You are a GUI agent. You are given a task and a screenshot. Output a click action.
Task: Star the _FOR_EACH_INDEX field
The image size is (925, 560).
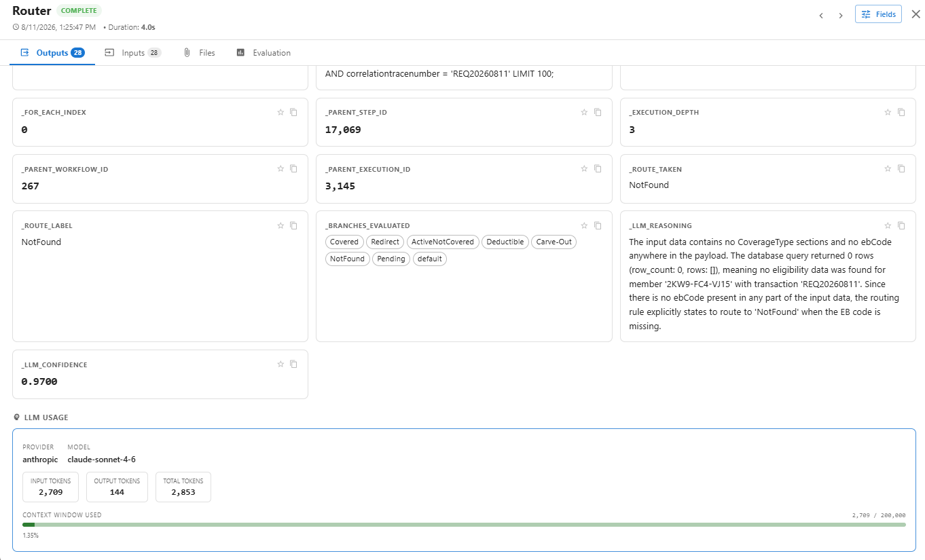pyautogui.click(x=280, y=112)
